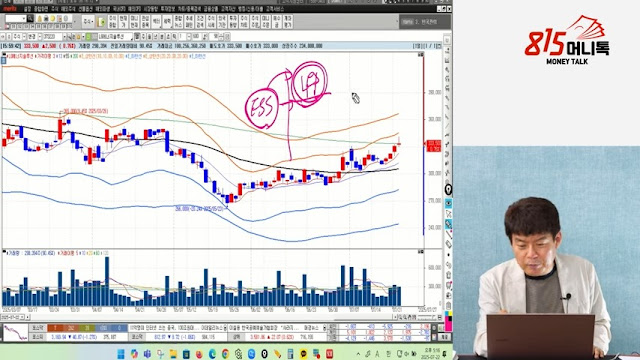Open KakaoTalk from the taskbar
Screen dimensions: 640x360
click(x=303, y=354)
